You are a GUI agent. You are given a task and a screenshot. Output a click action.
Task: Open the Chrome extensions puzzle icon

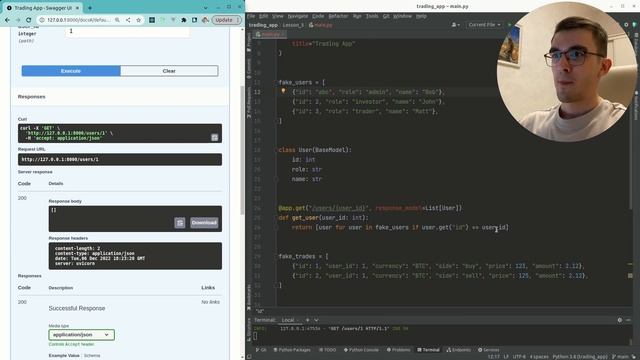pyautogui.click(x=184, y=20)
